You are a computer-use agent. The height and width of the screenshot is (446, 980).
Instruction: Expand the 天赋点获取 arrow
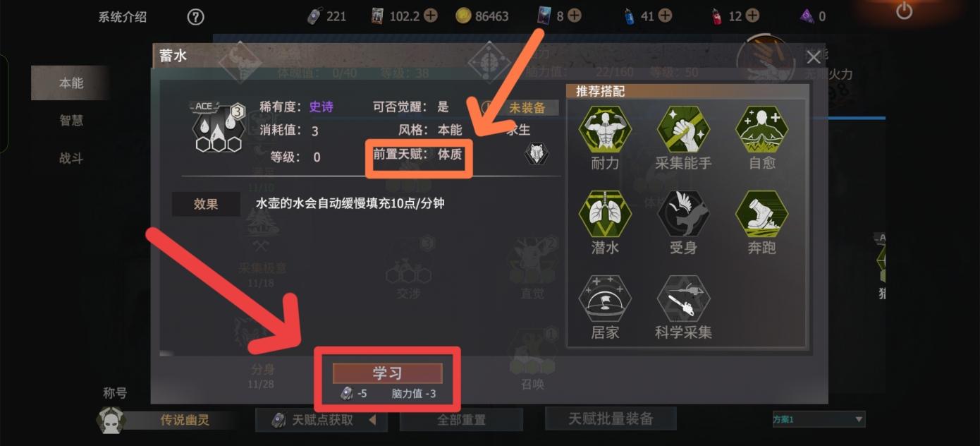372,421
